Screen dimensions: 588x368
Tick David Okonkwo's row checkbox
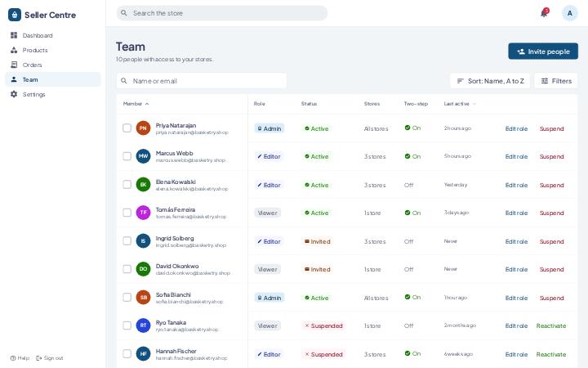pyautogui.click(x=127, y=269)
